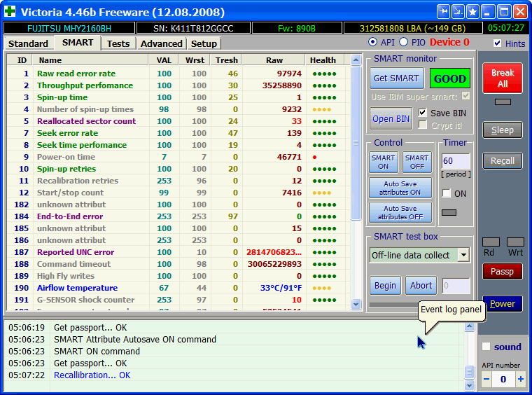Toggle the Hints checkbox
532x395 pixels.
(x=498, y=43)
